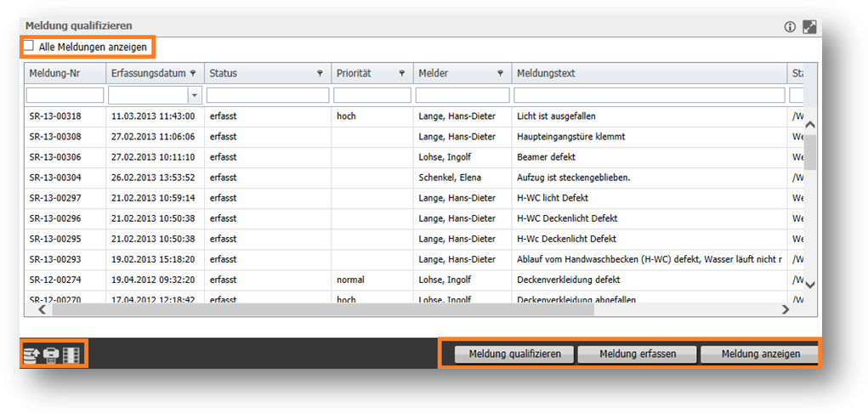Image resolution: width=868 pixels, height=413 pixels.
Task: Select row SR-12-00274
Action: (x=413, y=280)
